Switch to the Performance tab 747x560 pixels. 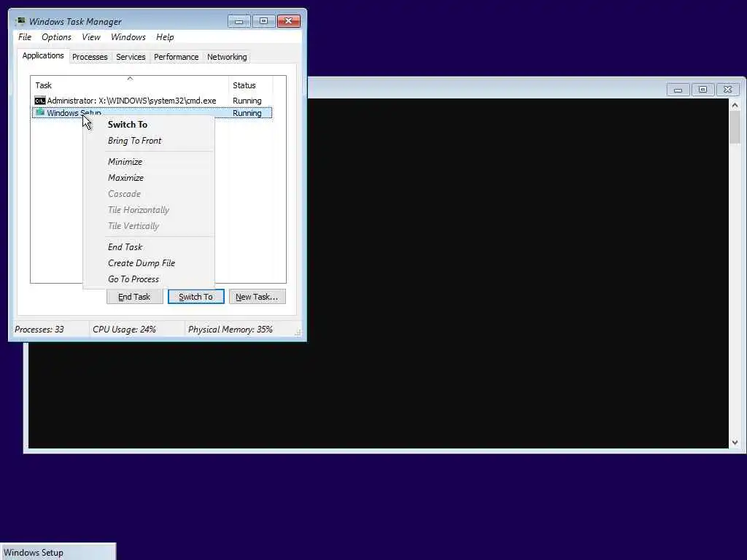tap(176, 57)
